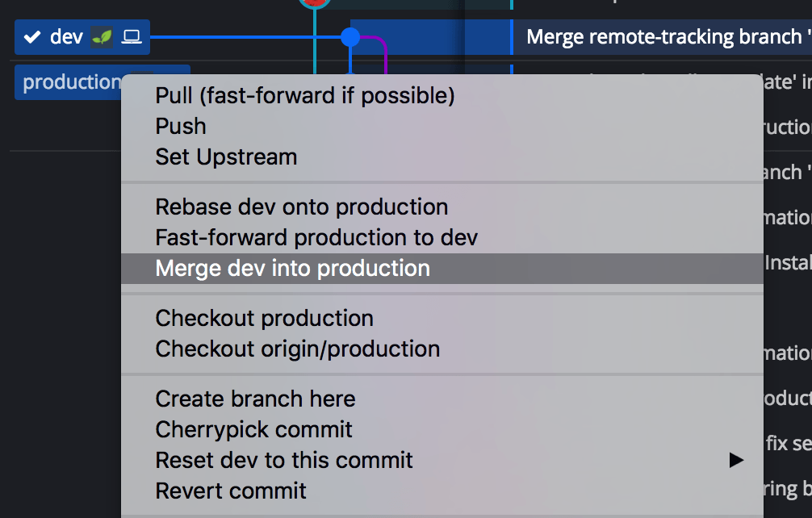The width and height of the screenshot is (812, 518).
Task: Select the dev branch label
Action: 69,36
